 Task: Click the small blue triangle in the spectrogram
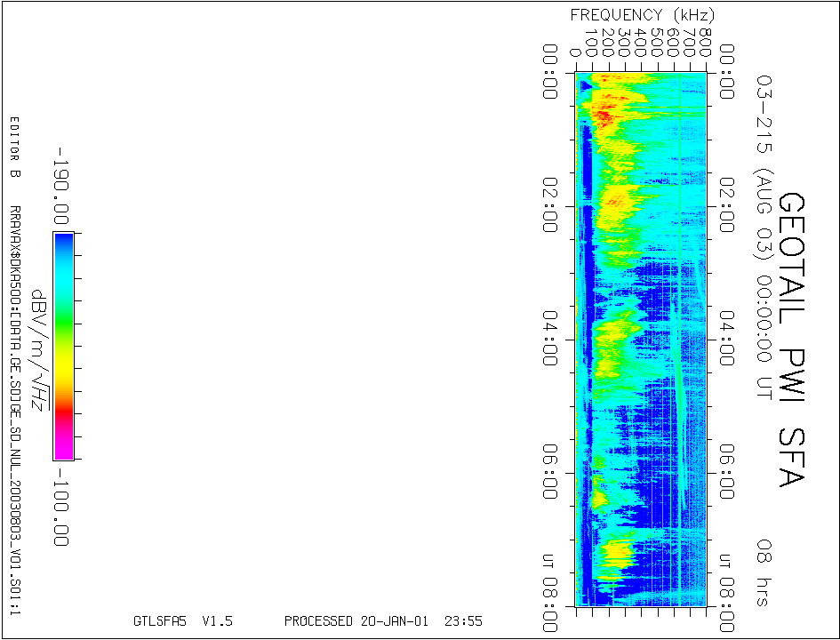click(584, 86)
